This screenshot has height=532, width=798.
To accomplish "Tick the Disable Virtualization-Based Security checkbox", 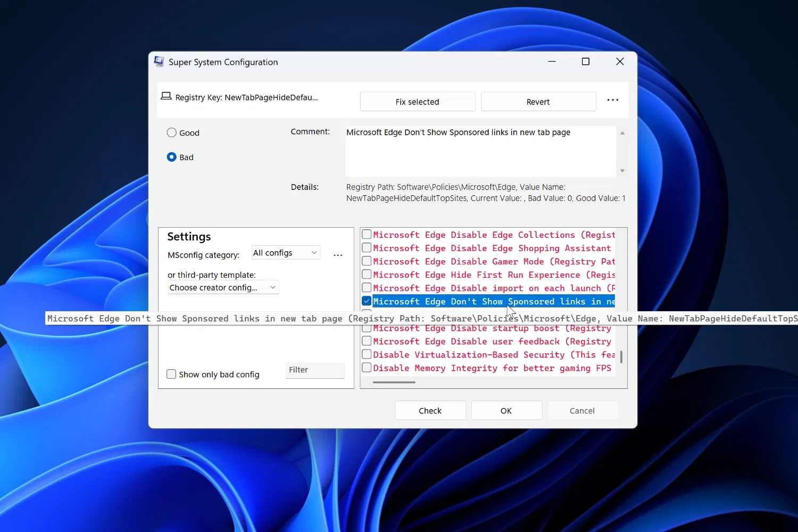I will coord(367,354).
